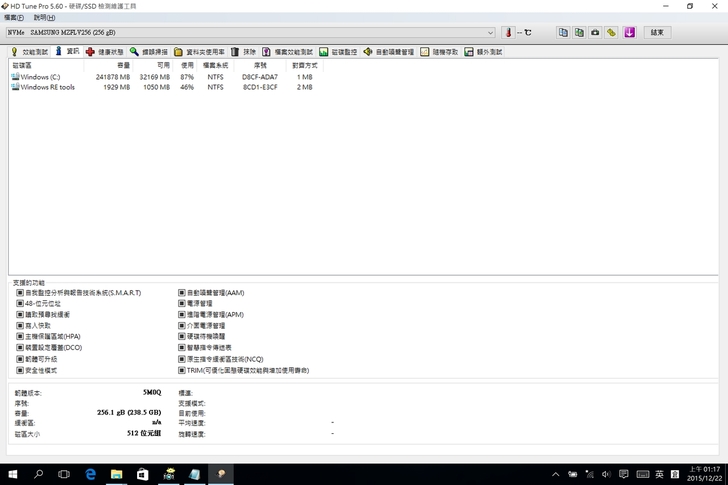
Task: Toggle the TRIM feature checkbox
Action: tap(182, 370)
